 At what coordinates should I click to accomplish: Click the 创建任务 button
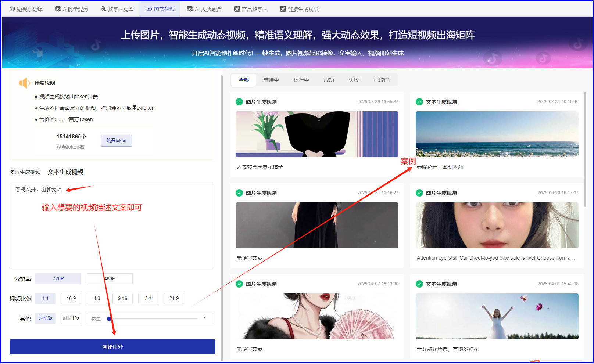tap(112, 346)
